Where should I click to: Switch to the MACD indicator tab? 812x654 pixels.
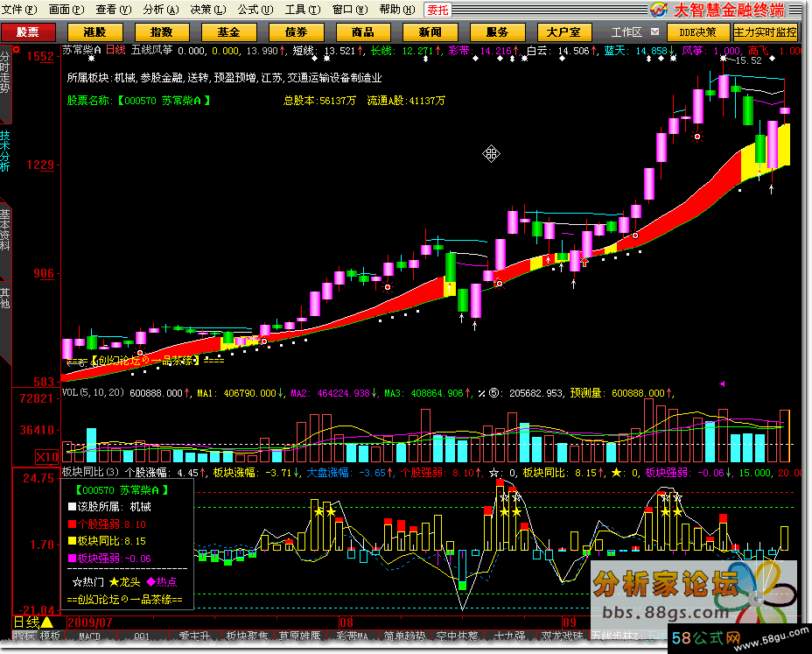pos(89,636)
